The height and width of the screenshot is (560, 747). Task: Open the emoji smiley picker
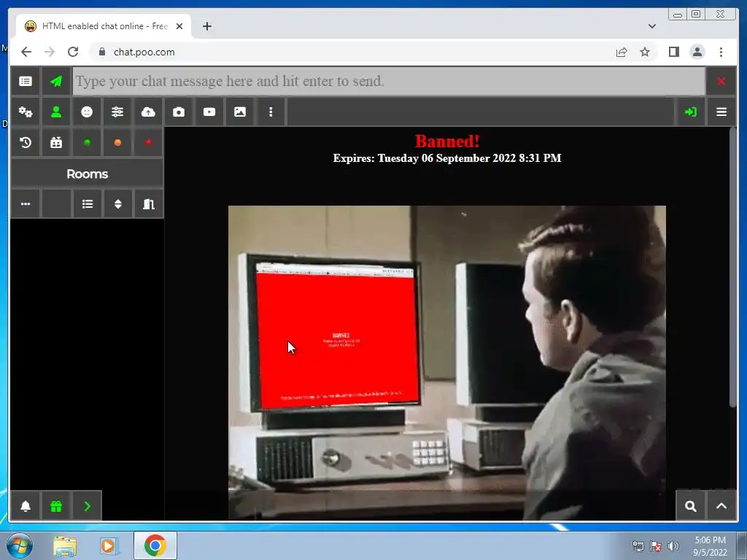pos(87,112)
